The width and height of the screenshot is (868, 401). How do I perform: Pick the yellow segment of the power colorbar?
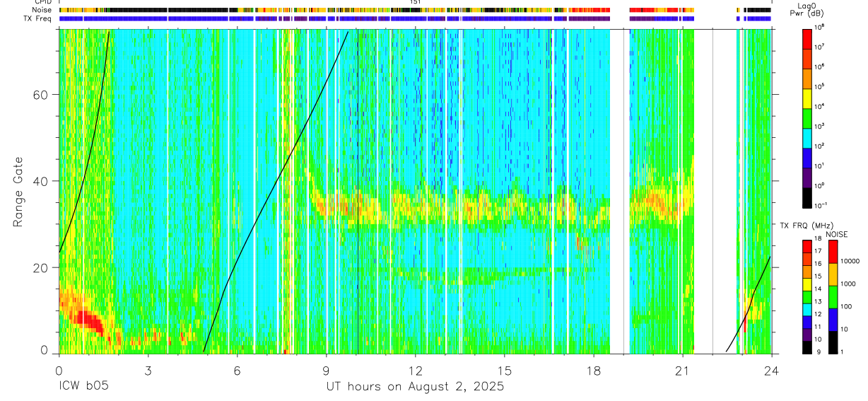click(x=807, y=98)
